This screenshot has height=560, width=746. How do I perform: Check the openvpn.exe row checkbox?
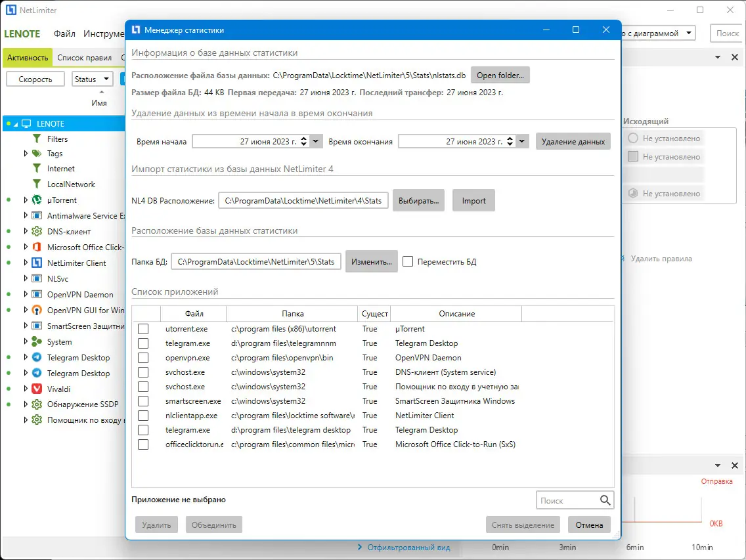143,358
